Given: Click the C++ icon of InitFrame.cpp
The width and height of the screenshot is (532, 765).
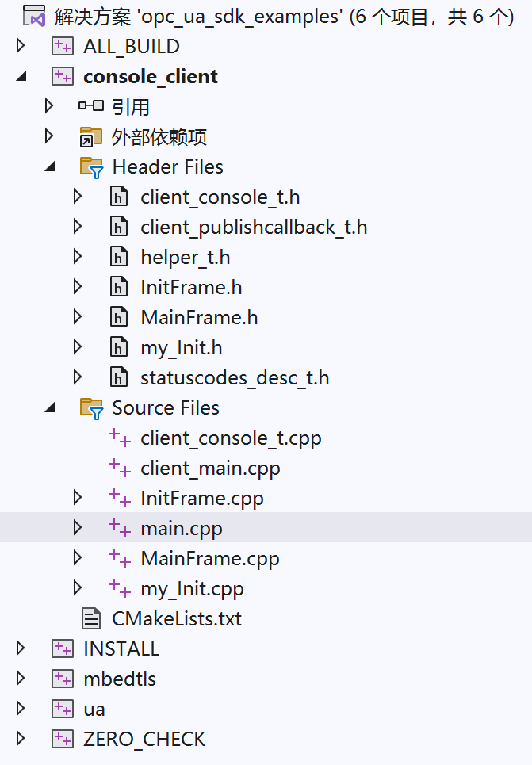Looking at the screenshot, I should (120, 498).
